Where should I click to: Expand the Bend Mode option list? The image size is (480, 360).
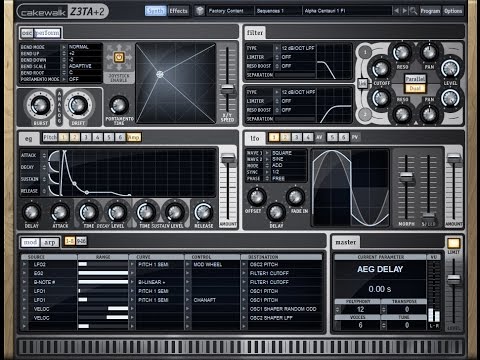point(64,47)
